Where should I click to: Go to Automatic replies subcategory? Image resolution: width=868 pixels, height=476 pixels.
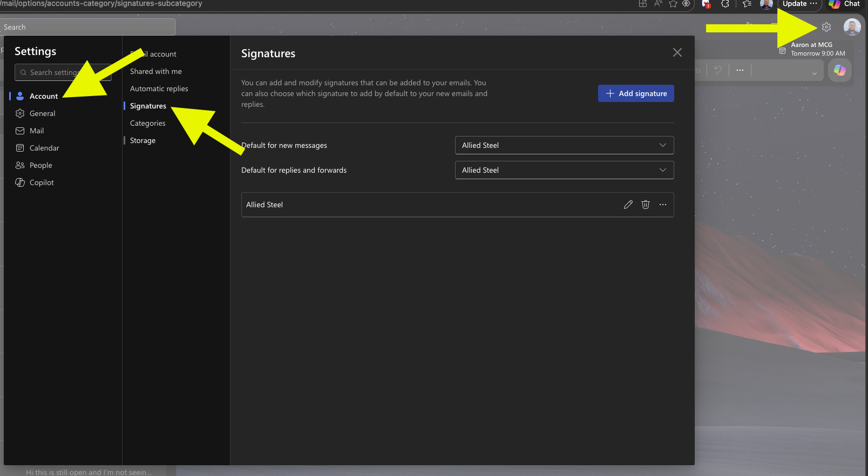point(159,89)
